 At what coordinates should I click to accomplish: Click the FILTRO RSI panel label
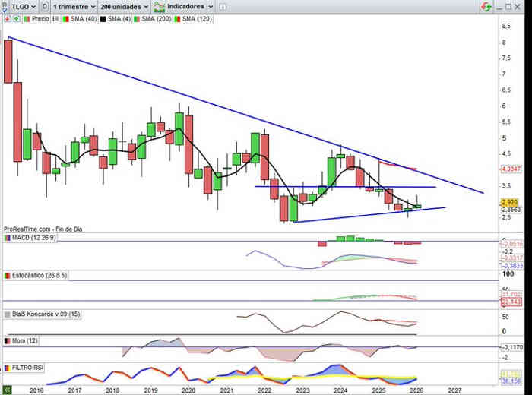coord(27,367)
